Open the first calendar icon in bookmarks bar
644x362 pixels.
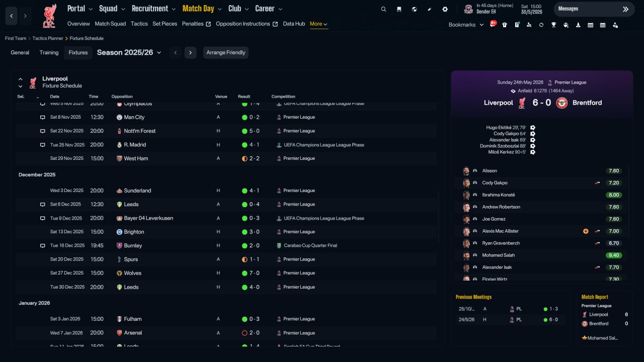(590, 25)
